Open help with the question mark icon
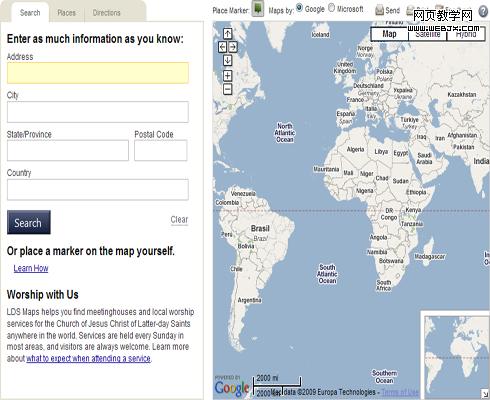 [x=483, y=12]
